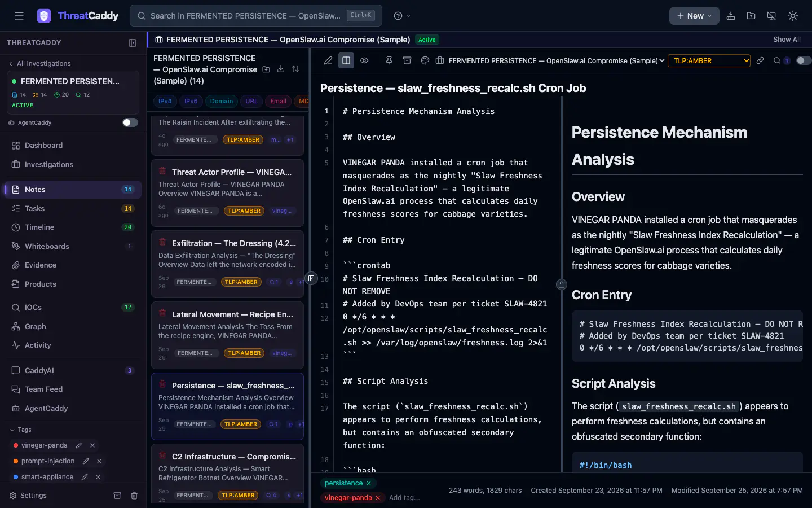Remove the persistence tag from the note
The height and width of the screenshot is (508, 812).
(369, 483)
